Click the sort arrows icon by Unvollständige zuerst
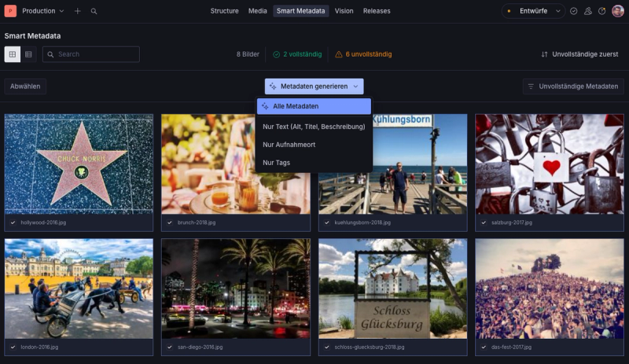The width and height of the screenshot is (629, 364). [544, 54]
